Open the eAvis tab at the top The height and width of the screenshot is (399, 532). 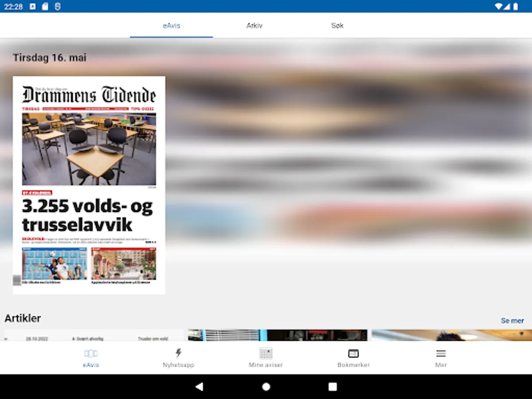point(172,25)
